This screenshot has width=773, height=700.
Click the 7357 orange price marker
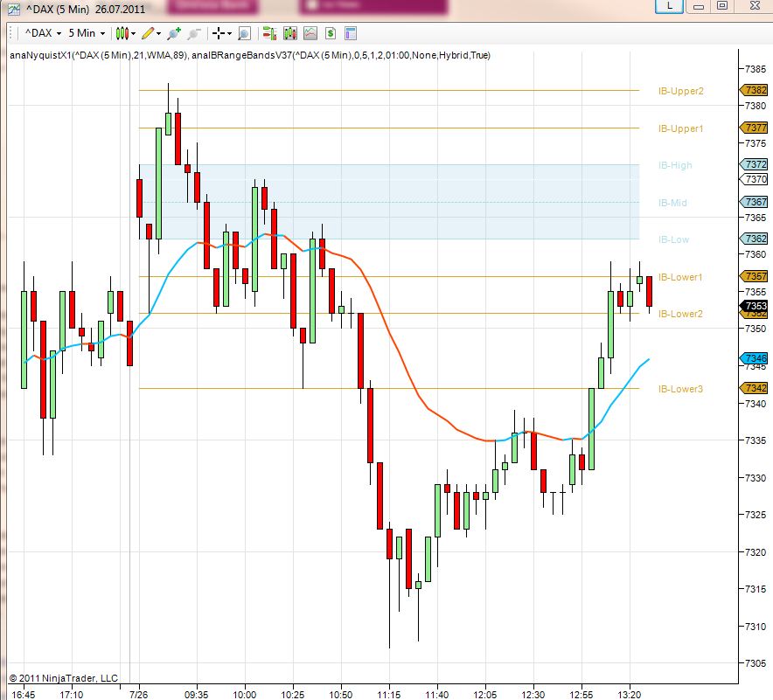pos(755,276)
